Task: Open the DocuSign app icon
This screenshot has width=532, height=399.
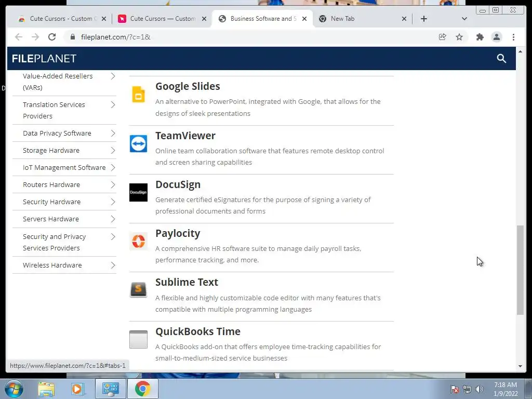Action: tap(138, 192)
